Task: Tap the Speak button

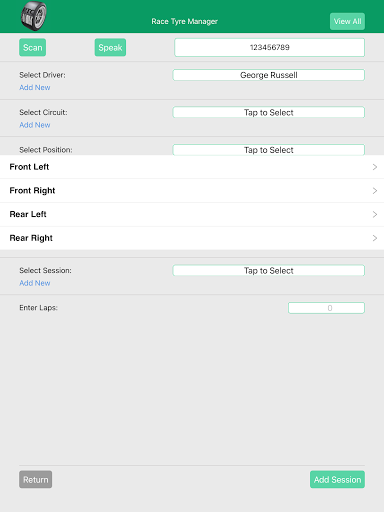Action: coord(110,47)
